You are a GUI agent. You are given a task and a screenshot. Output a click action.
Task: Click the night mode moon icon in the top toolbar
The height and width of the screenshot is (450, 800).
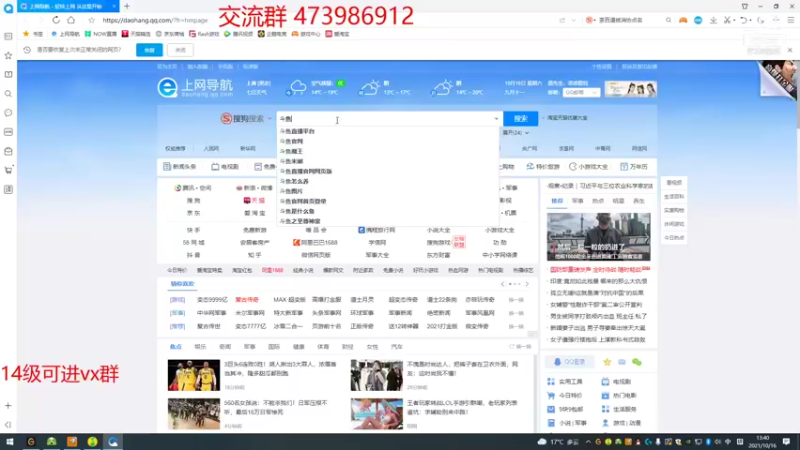pyautogui.click(x=760, y=20)
